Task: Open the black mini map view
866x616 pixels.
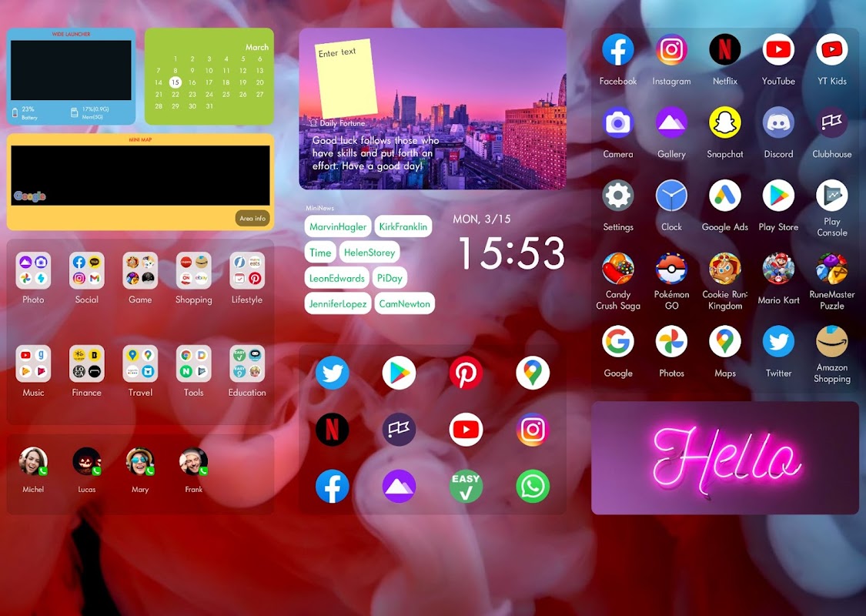Action: [140, 175]
